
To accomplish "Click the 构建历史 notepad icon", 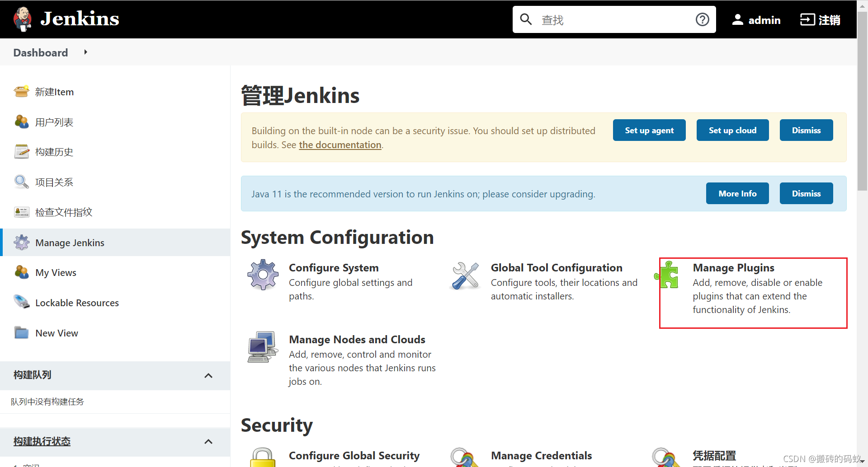I will point(21,152).
